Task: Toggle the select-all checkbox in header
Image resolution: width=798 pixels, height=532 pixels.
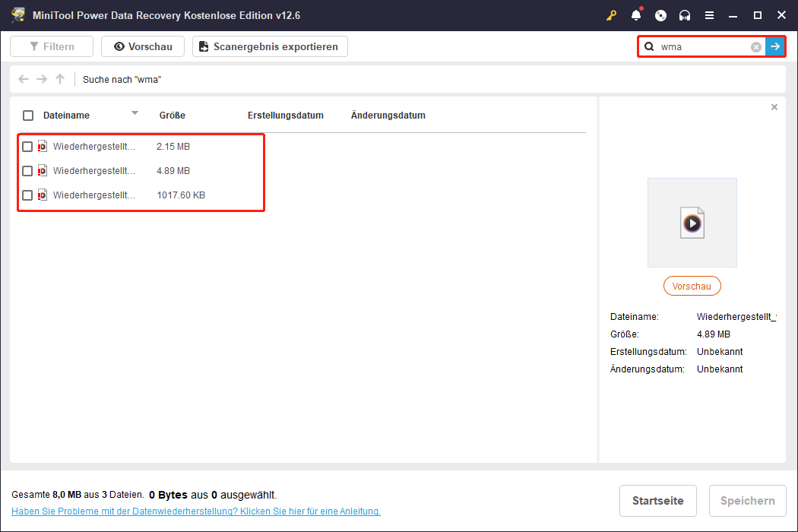Action: [x=28, y=116]
